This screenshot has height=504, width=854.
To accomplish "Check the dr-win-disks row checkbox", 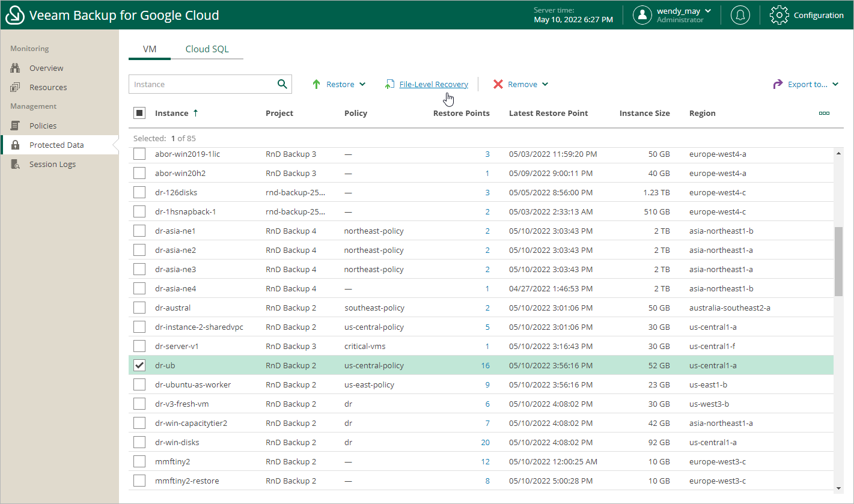I will [x=139, y=443].
